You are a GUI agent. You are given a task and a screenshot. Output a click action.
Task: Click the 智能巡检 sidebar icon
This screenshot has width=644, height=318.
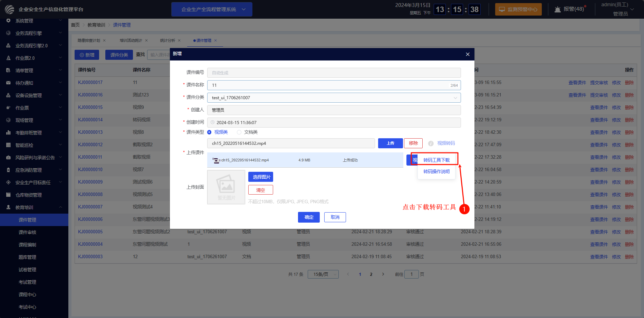[8, 145]
